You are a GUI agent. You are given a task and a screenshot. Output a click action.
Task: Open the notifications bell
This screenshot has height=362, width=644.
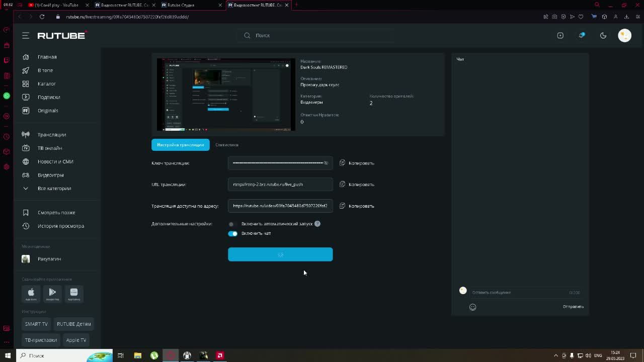[x=582, y=35]
